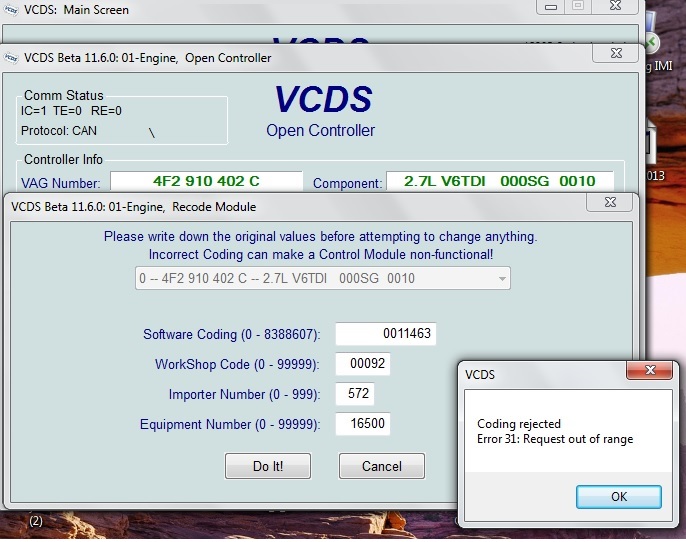Click the VAG Number value field
This screenshot has height=542, width=686.
click(x=206, y=181)
